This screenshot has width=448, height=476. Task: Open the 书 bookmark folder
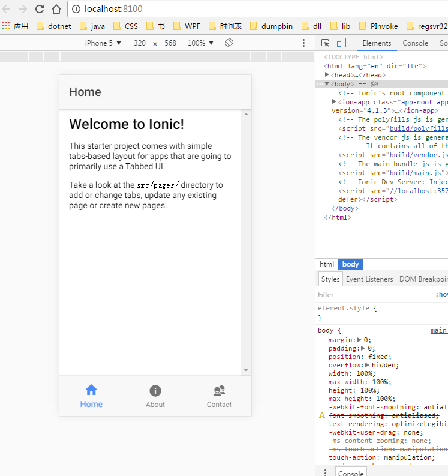click(x=155, y=26)
